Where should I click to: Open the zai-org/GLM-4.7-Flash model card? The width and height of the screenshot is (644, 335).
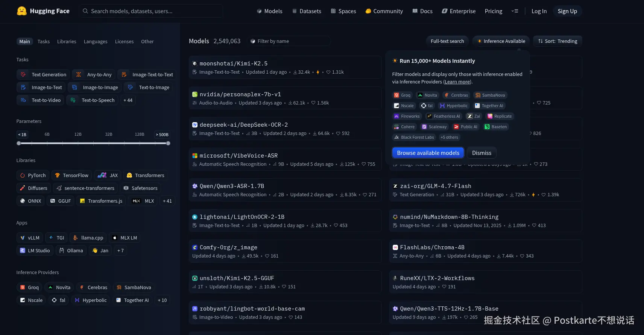pyautogui.click(x=486, y=190)
